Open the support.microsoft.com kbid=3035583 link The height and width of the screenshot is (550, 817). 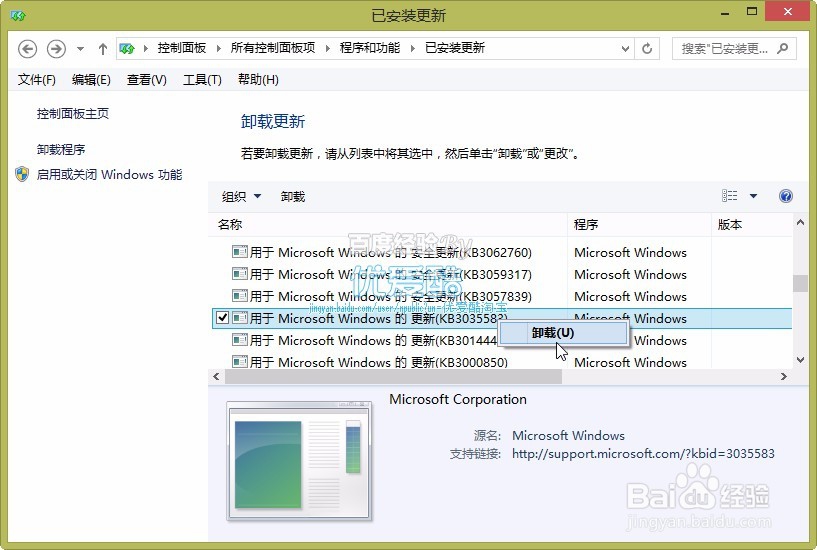643,454
